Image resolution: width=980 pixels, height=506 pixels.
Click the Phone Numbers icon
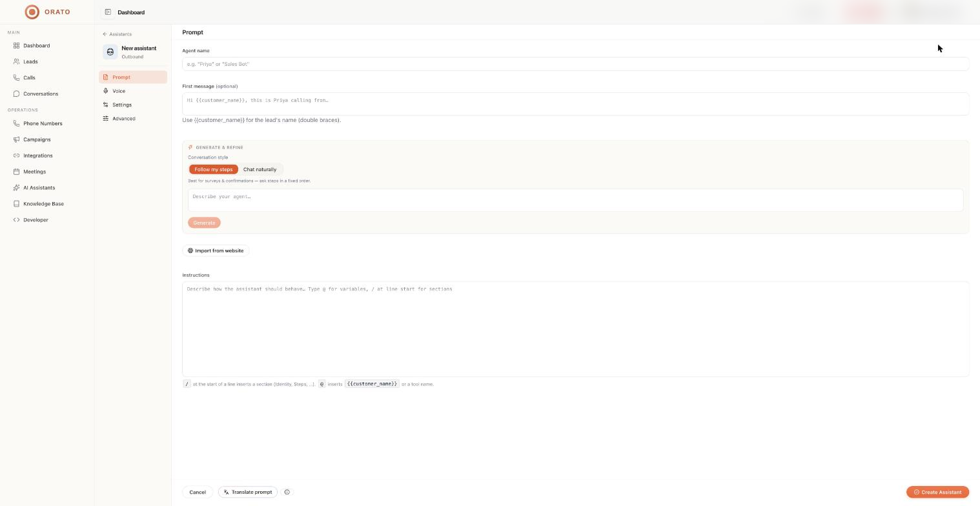tap(16, 123)
